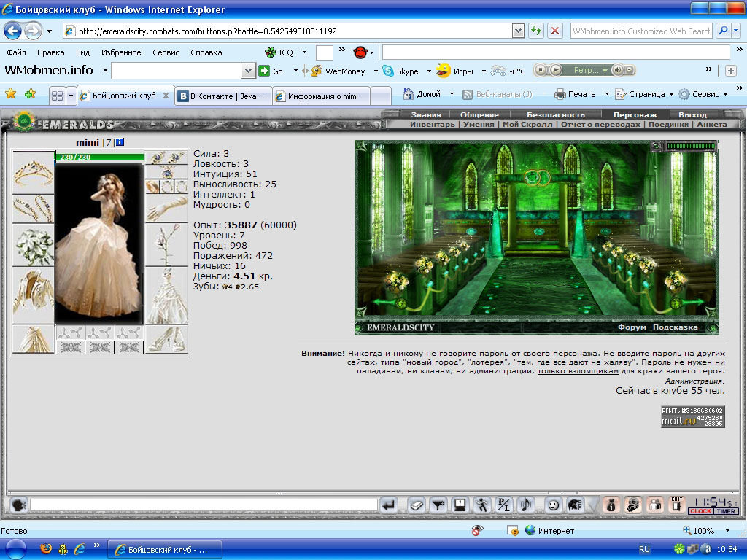Click the Skype toolbar icon
Screen dimensions: 747x560
click(x=388, y=71)
